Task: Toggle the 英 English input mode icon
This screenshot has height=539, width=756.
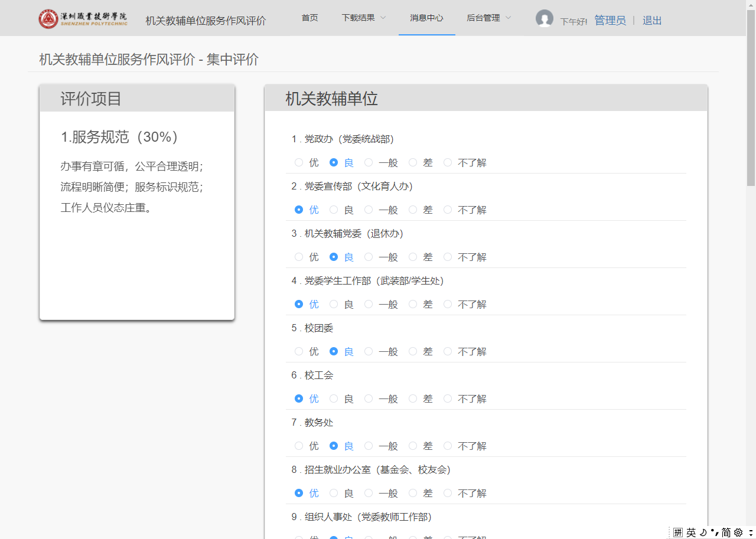Action: click(691, 532)
